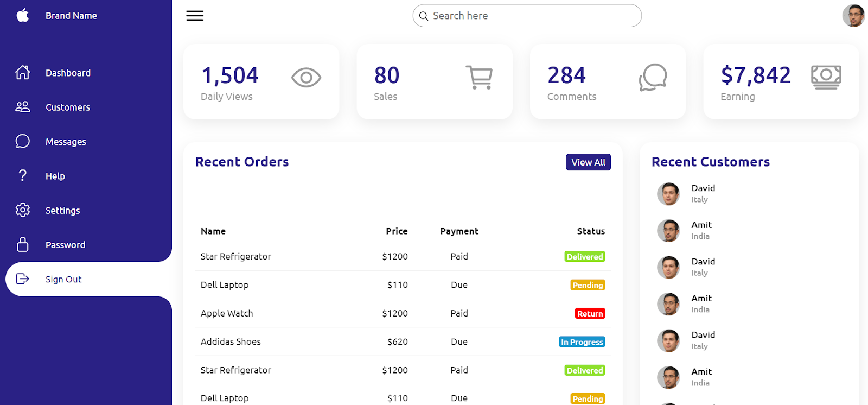The image size is (868, 405).
Task: Click the Recent Customers heading
Action: (x=711, y=162)
